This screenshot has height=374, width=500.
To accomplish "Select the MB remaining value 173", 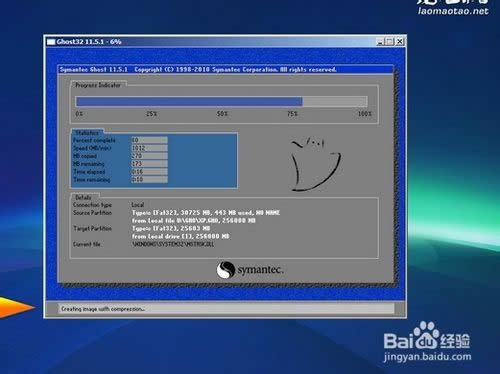I will click(x=149, y=164).
